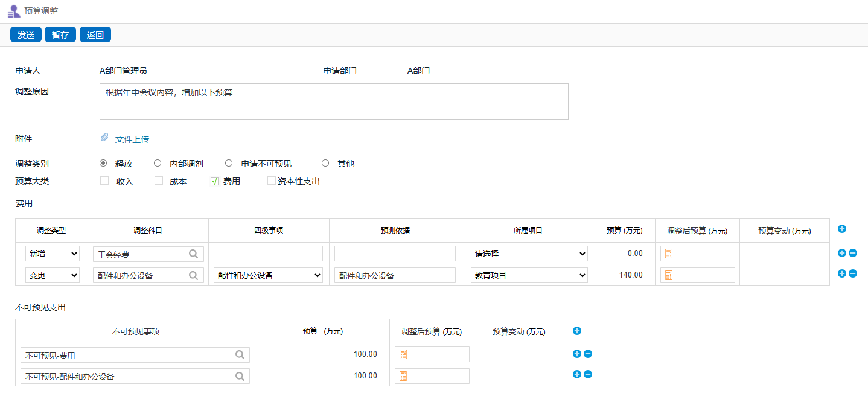Click the 文件上传 attachment link
868x399 pixels.
coord(132,139)
